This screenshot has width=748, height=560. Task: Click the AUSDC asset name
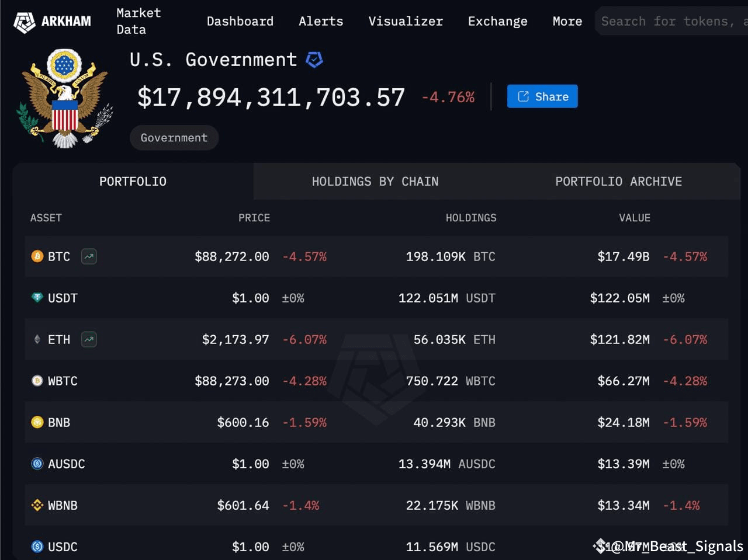click(67, 464)
